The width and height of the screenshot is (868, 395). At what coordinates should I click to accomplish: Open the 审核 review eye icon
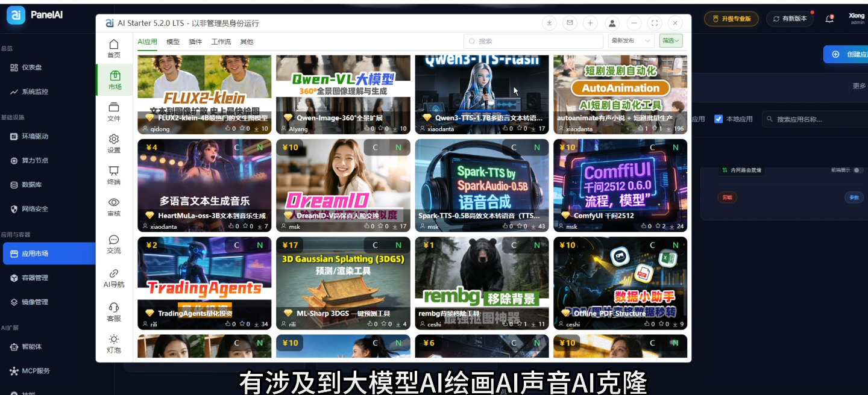click(x=114, y=207)
